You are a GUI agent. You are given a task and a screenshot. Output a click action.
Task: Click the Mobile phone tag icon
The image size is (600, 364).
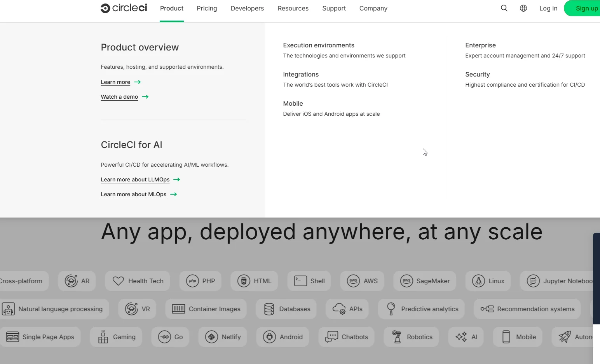506,337
